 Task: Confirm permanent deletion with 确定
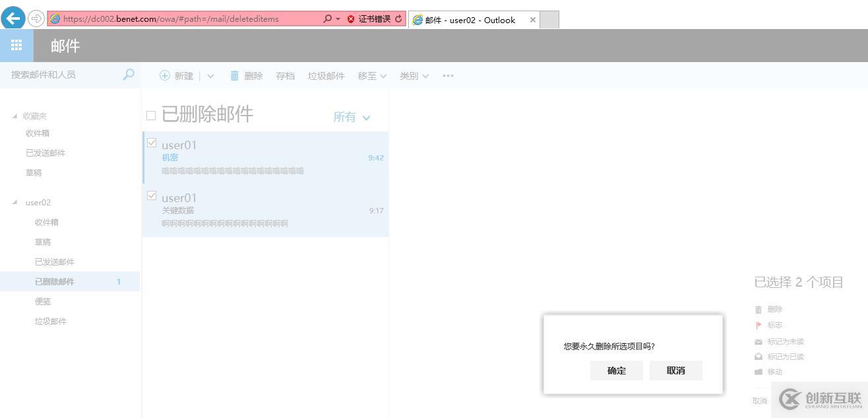pyautogui.click(x=615, y=370)
